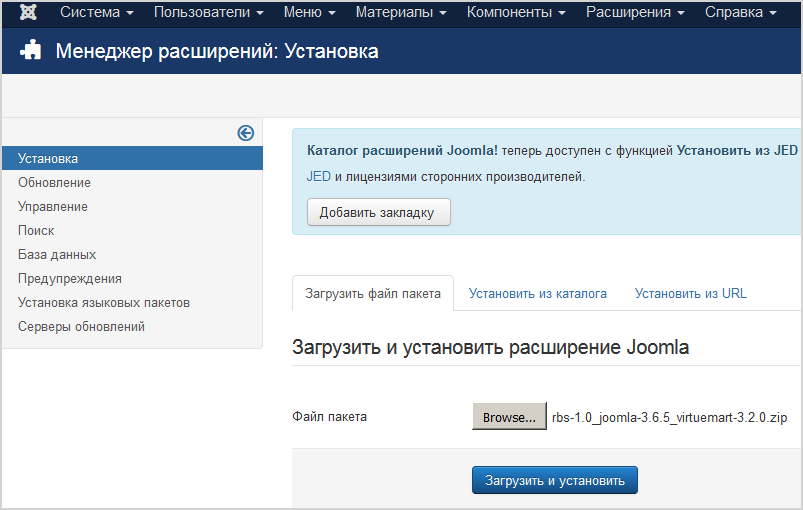Click Загрузить и установить button

555,480
